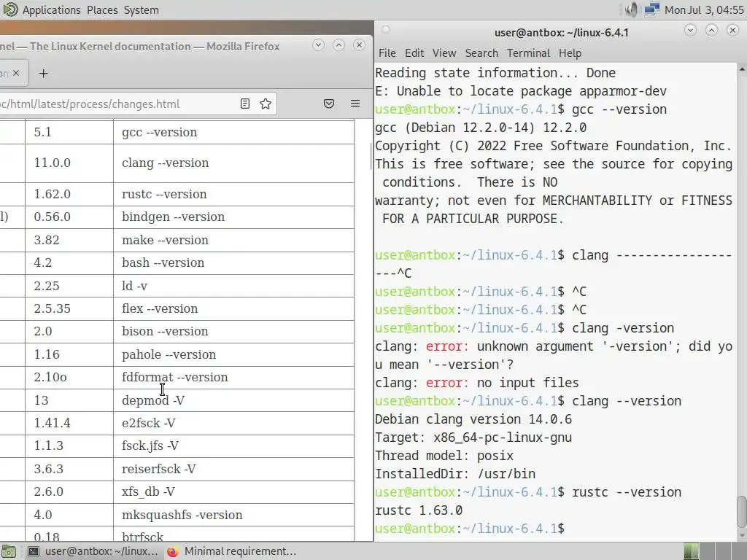747x560 pixels.
Task: Click the 'fsck.jfs -V' table cell
Action: (x=233, y=446)
